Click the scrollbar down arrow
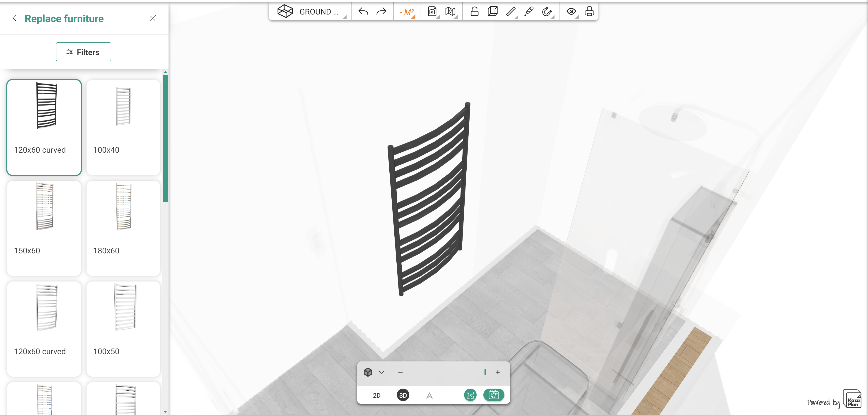Image resolution: width=868 pixels, height=416 pixels. [x=165, y=412]
